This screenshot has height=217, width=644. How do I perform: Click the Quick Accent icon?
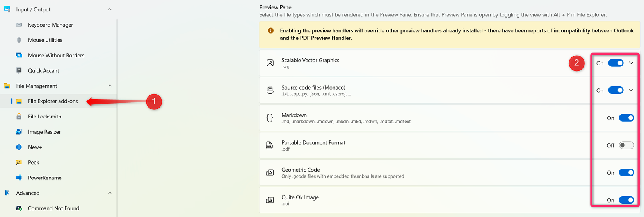[19, 70]
